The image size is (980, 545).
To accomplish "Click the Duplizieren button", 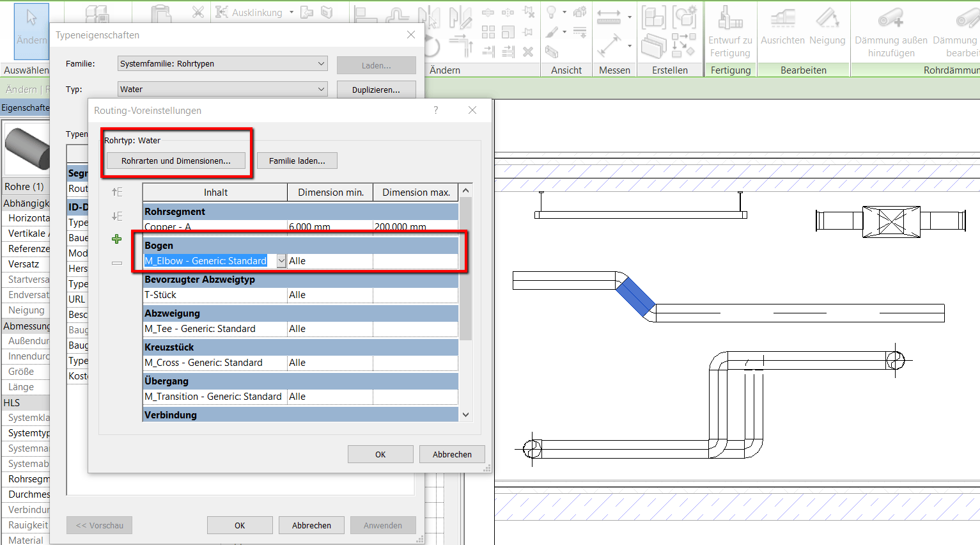I will point(376,90).
